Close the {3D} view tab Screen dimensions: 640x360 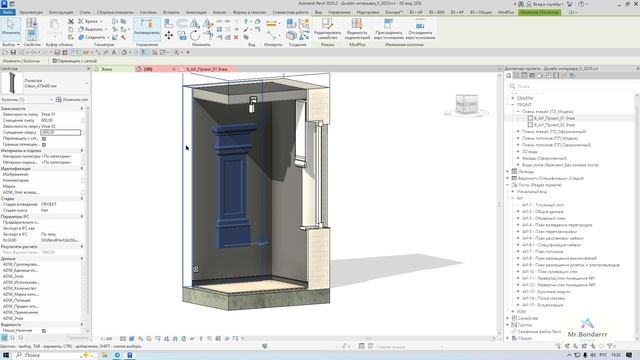pos(173,69)
